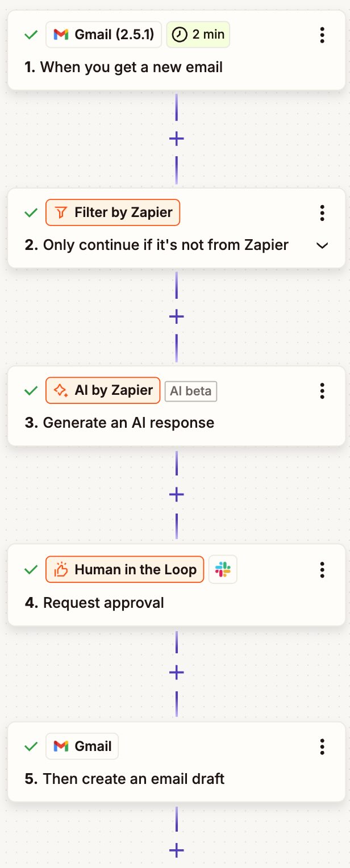Open the three-dot menu on step 3
Image resolution: width=350 pixels, height=868 pixels.
click(322, 391)
